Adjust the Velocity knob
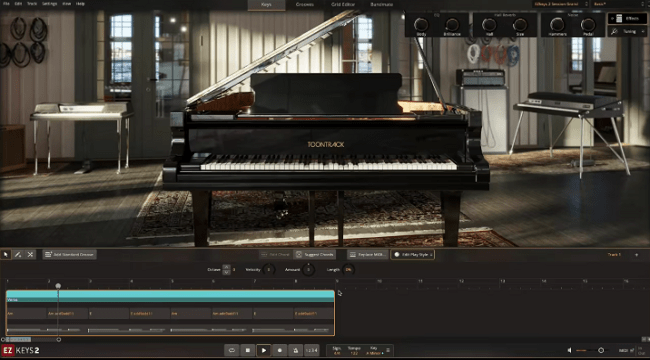Screen dimensions: 650x360 coord(269,270)
